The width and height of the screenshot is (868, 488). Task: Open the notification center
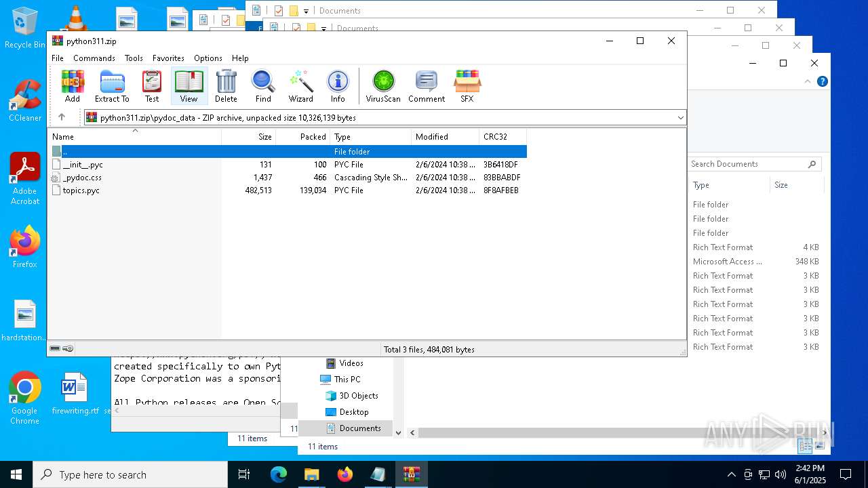[x=846, y=474]
